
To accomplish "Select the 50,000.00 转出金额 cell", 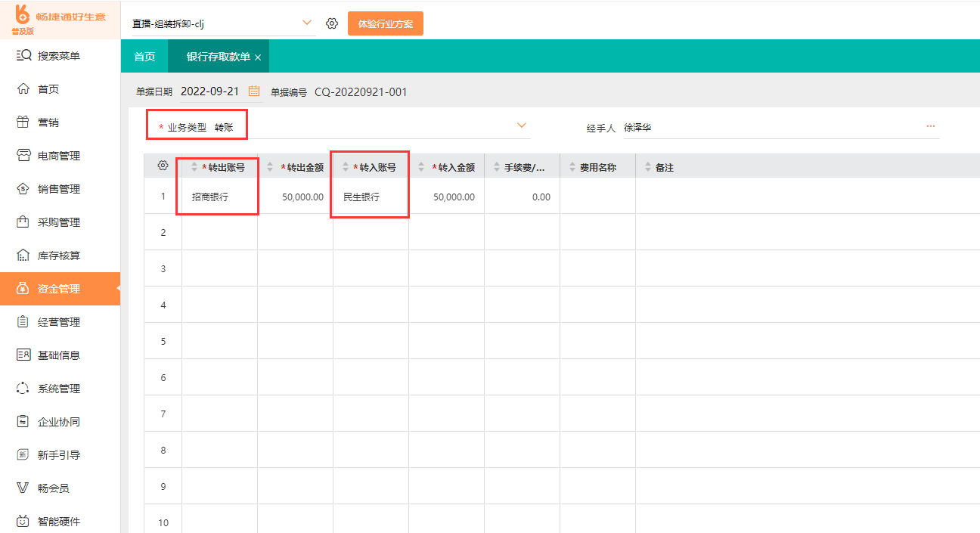I will click(x=295, y=197).
